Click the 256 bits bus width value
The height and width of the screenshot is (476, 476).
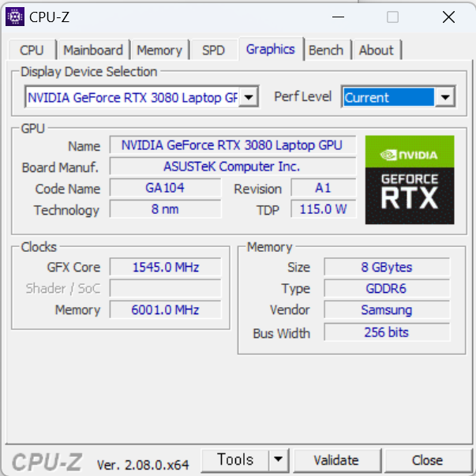tap(387, 332)
